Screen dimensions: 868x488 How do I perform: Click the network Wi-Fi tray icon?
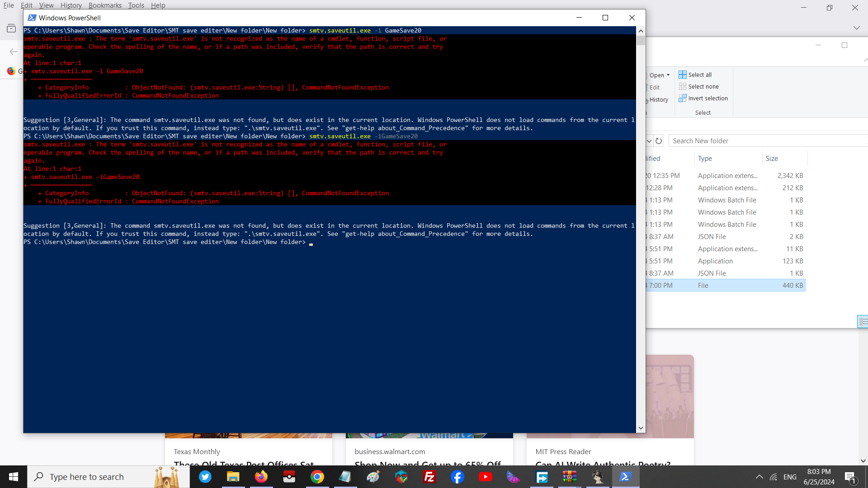click(774, 477)
